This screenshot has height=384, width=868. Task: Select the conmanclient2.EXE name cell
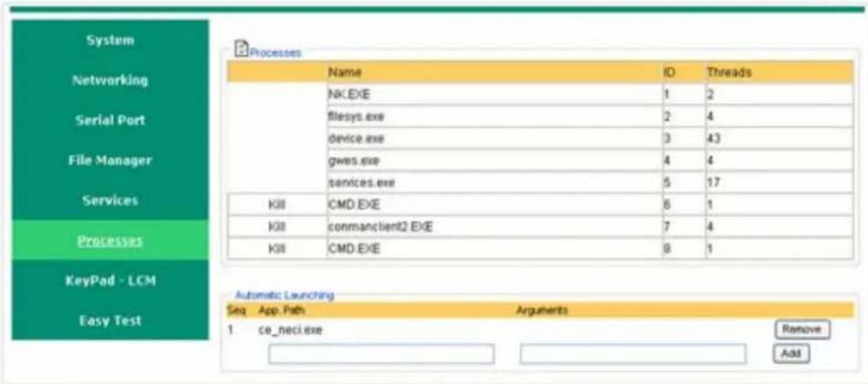point(494,227)
